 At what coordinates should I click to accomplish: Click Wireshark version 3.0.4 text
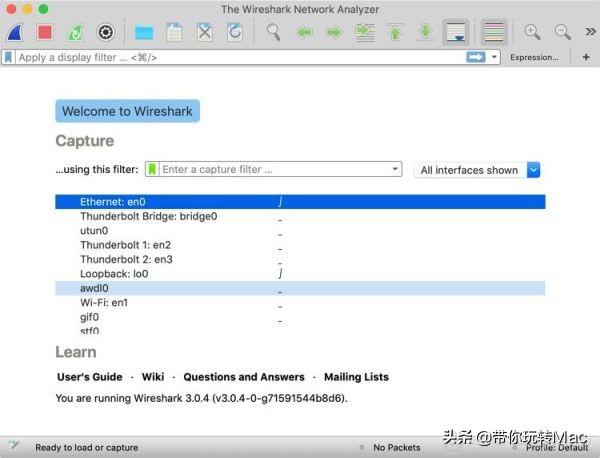click(201, 398)
